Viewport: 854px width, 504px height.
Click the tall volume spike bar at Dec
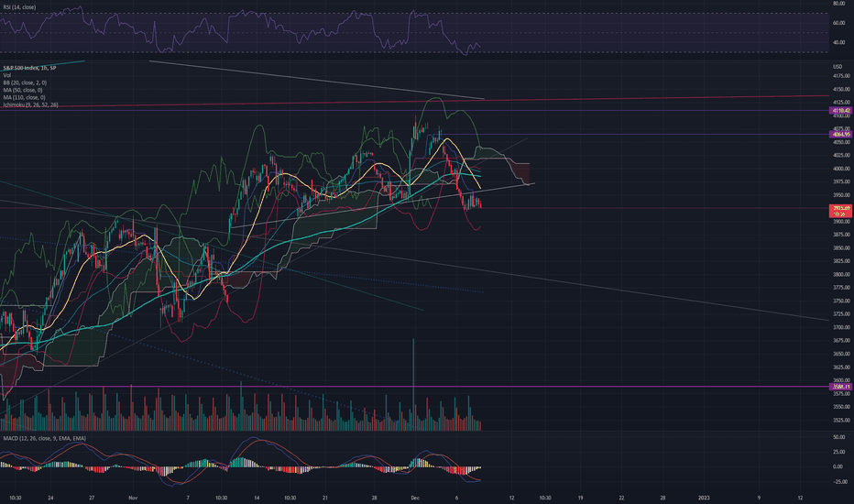413,384
